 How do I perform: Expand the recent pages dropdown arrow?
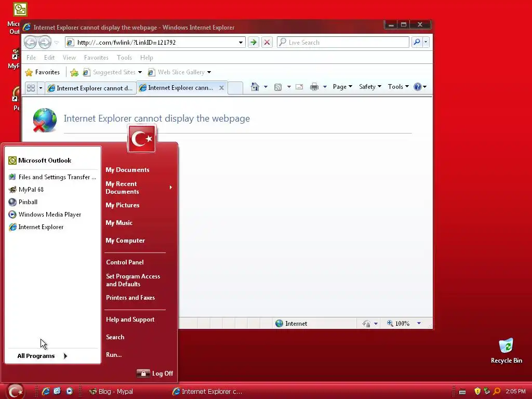tap(56, 43)
